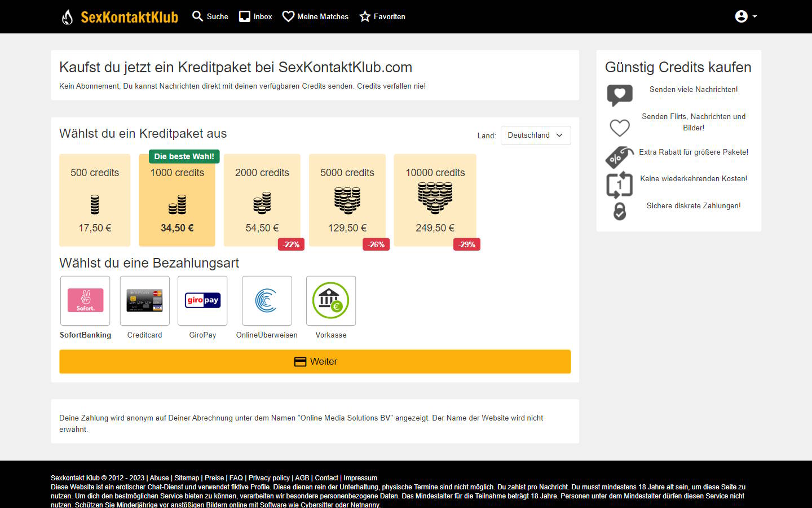Select the 5000 credits package
Viewport: 812px width, 508px height.
(347, 200)
